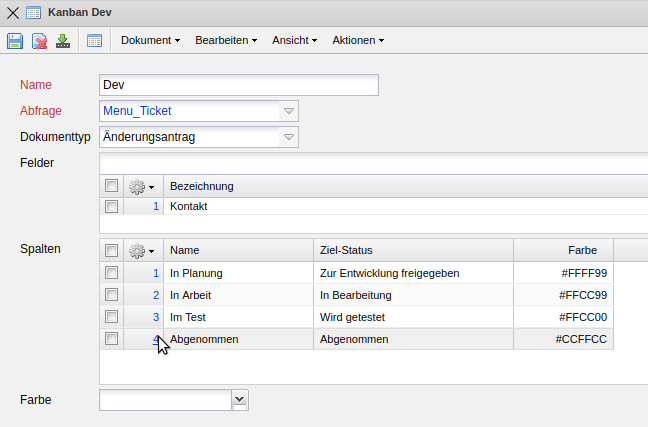Open the gear menu in Spalten table
The image size is (648, 427).
(x=142, y=250)
